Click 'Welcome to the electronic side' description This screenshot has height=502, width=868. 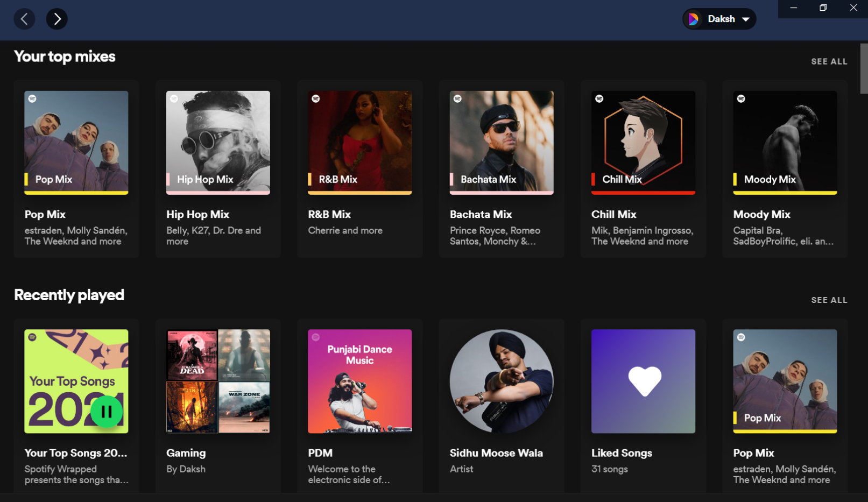[x=349, y=475]
